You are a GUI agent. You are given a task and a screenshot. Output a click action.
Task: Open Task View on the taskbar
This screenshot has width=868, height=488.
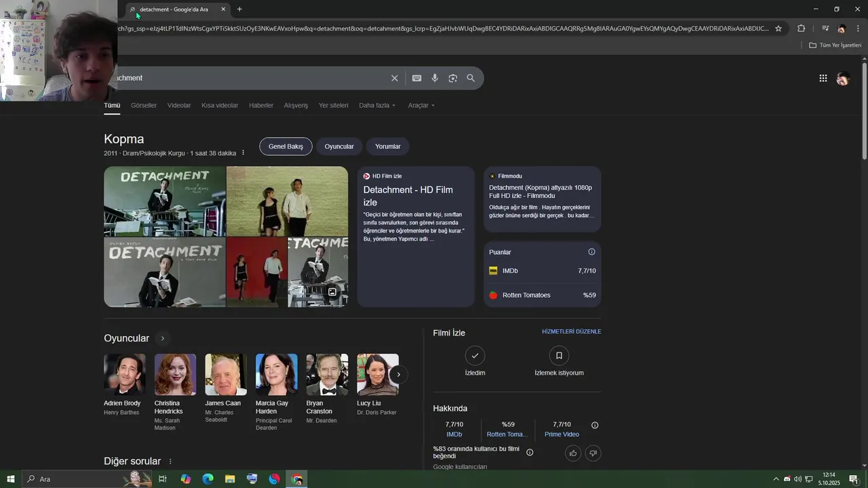coord(163,479)
